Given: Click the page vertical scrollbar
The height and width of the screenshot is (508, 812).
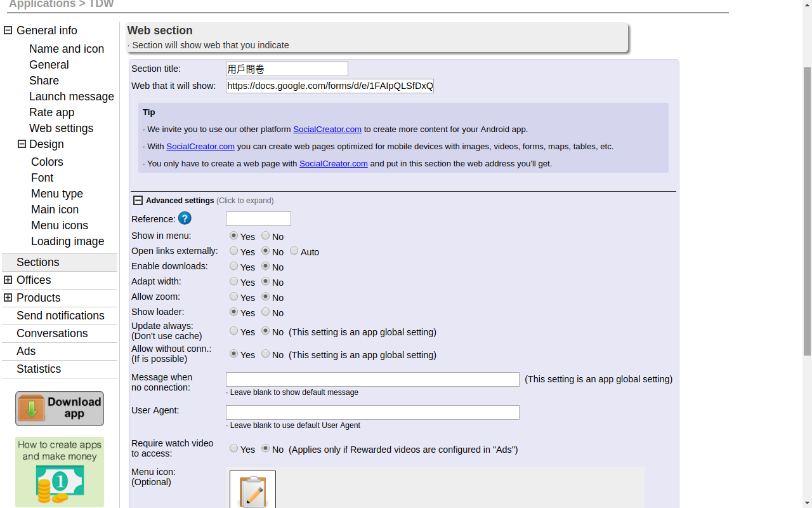Looking at the screenshot, I should pos(807,210).
